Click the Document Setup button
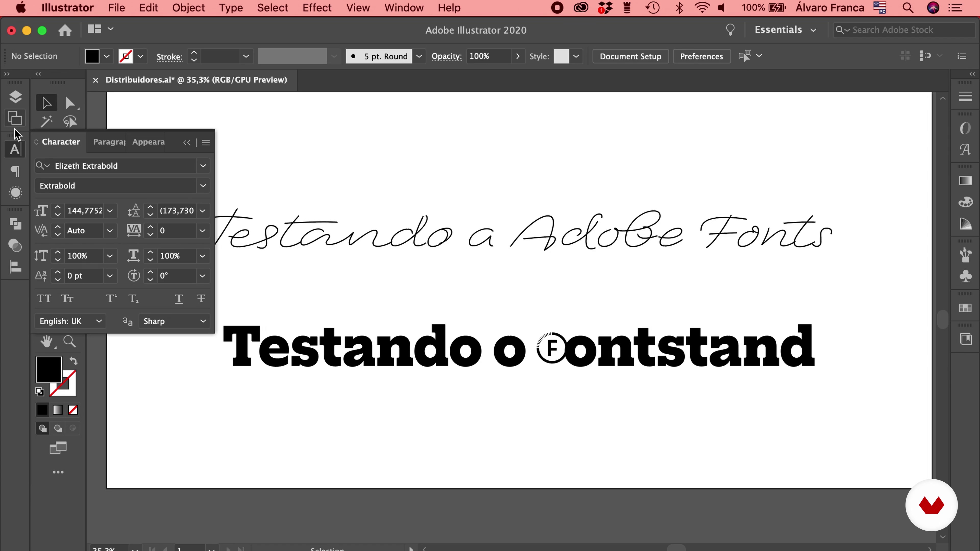 (x=630, y=56)
